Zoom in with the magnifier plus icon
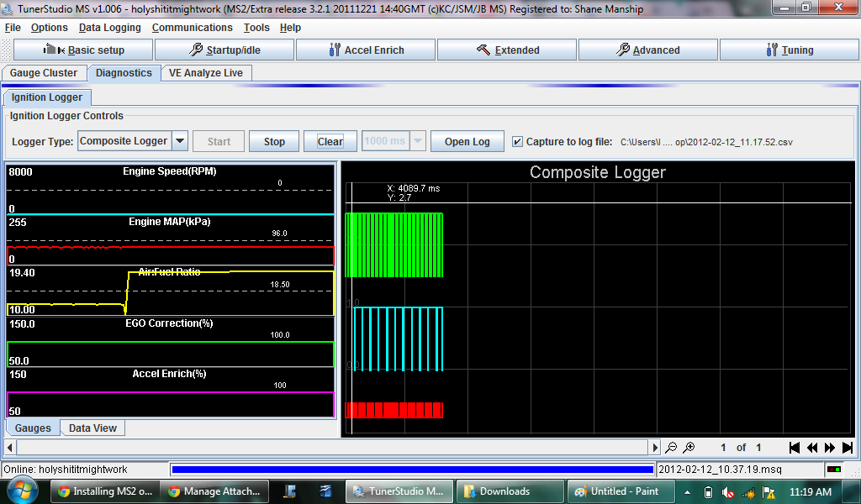This screenshot has width=861, height=504. [x=689, y=448]
